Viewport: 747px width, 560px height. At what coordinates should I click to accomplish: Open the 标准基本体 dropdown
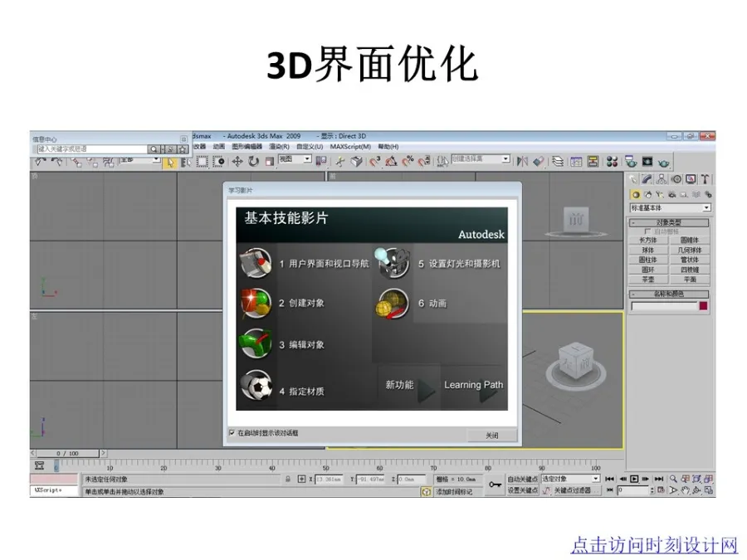coord(705,207)
